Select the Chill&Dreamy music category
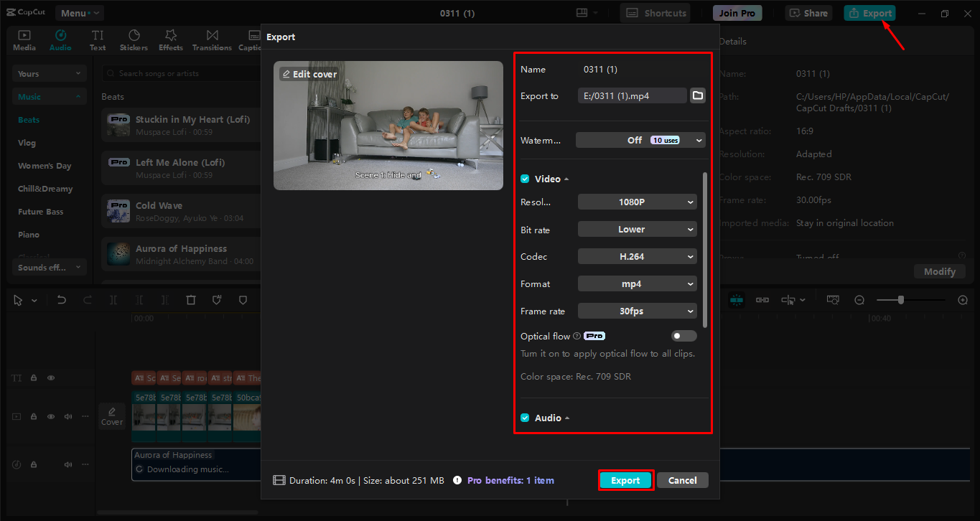 click(x=45, y=189)
